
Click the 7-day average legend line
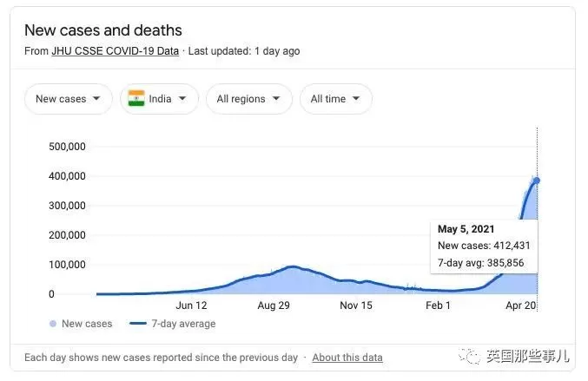click(138, 324)
